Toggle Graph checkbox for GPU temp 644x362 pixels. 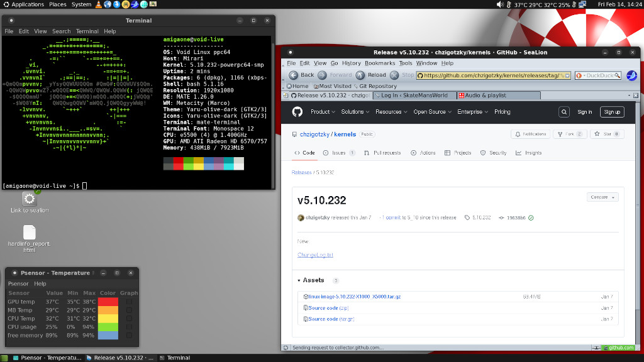click(129, 302)
